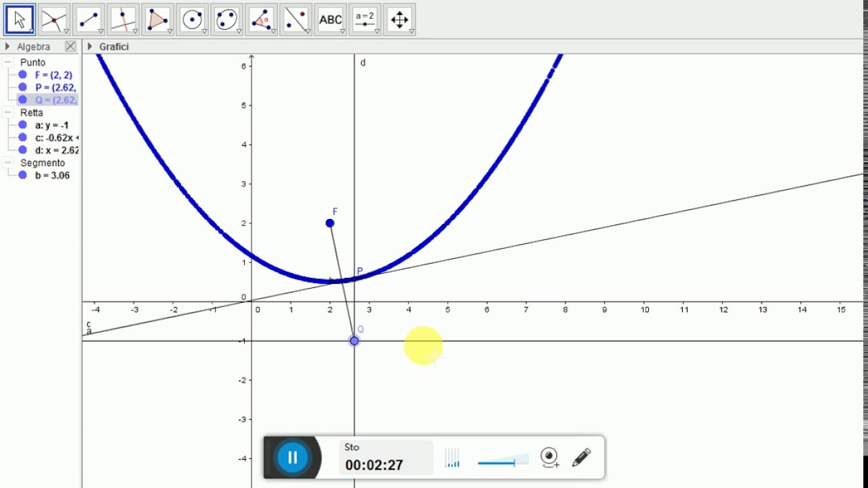
Task: Select the Move Graphics View tool
Action: (400, 20)
